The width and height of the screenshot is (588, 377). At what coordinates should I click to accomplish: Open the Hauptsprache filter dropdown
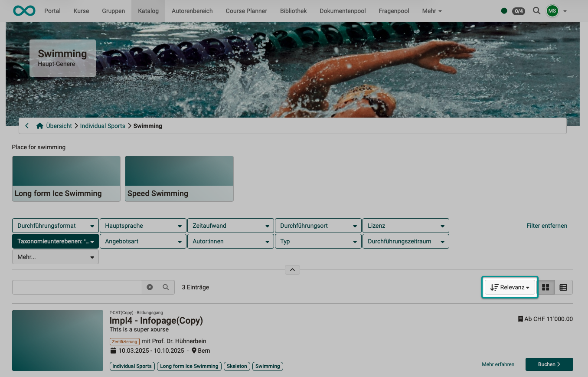[x=143, y=226]
